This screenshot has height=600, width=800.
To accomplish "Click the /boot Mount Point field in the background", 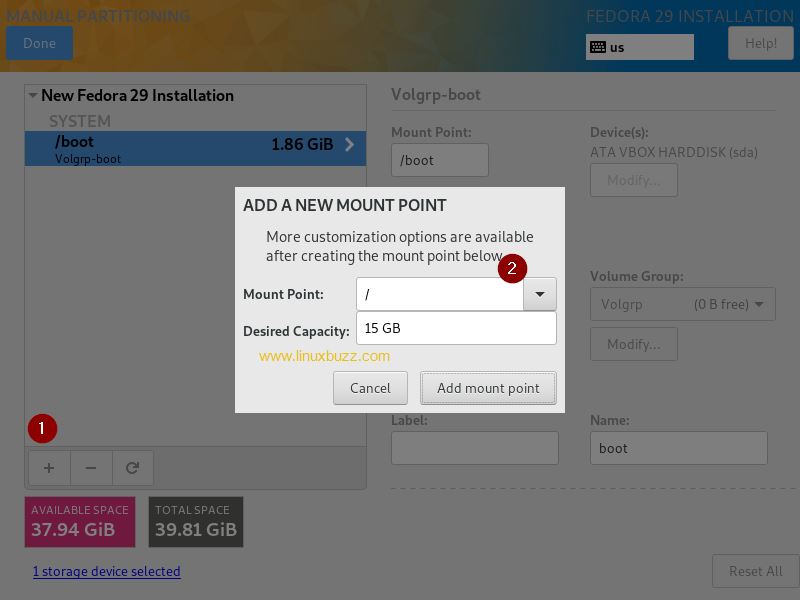I will [440, 160].
